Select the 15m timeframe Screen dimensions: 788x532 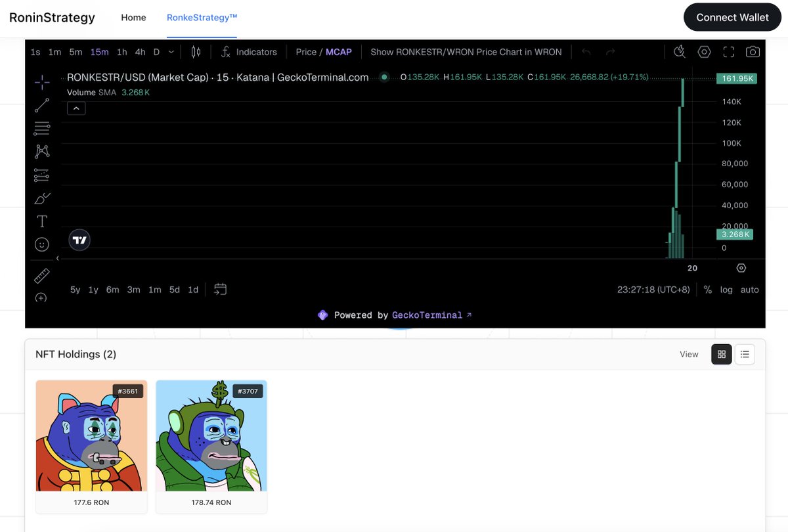coord(100,52)
